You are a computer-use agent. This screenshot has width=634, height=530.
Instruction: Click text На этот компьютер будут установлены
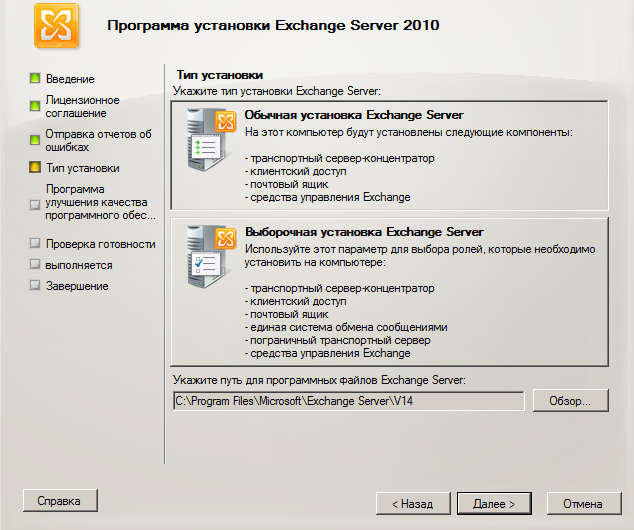pos(409,132)
